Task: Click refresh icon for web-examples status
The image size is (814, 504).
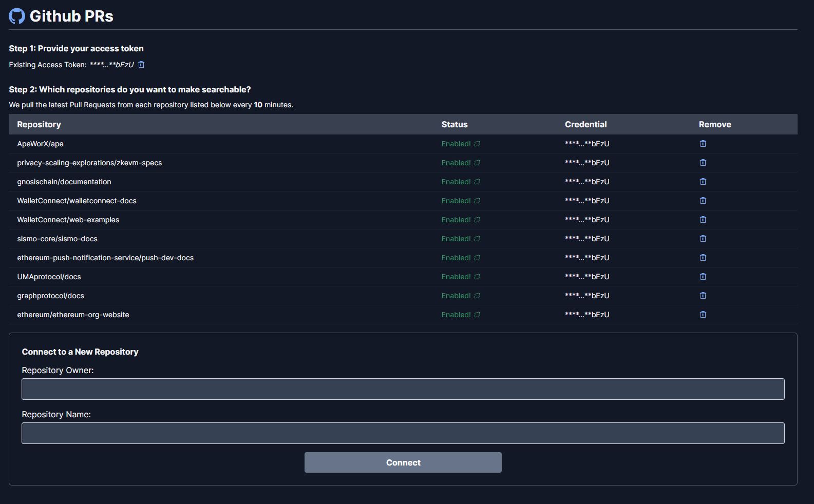Action: pos(477,220)
